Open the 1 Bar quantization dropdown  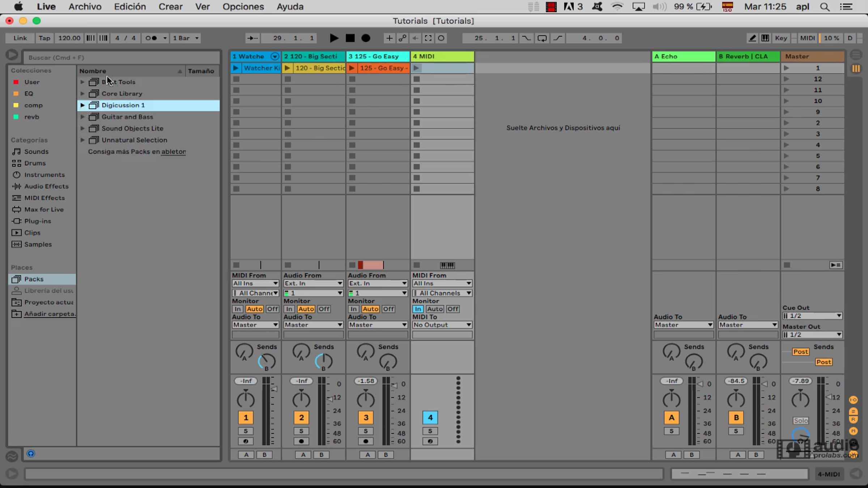tap(186, 38)
